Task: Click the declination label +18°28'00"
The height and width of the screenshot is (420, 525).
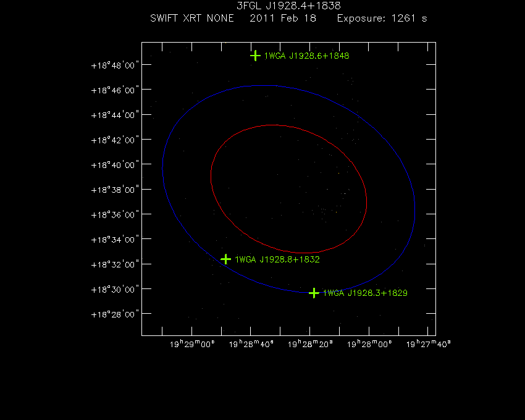Action: tap(115, 314)
